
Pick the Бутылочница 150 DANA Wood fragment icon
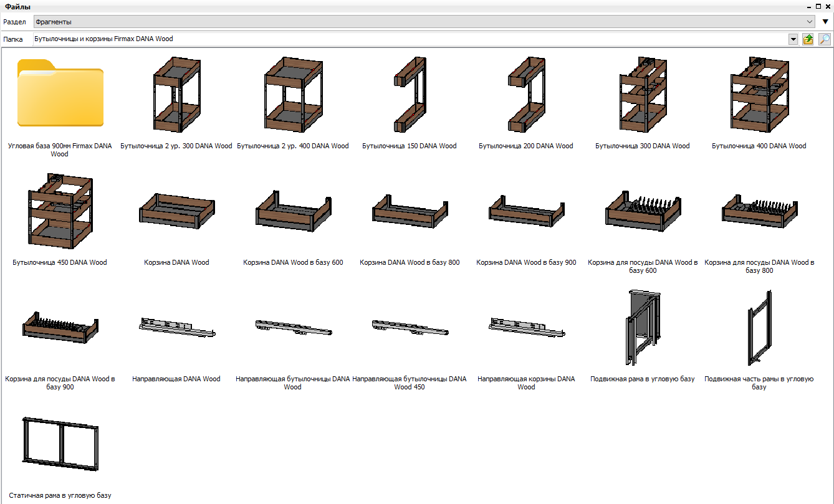coord(410,94)
